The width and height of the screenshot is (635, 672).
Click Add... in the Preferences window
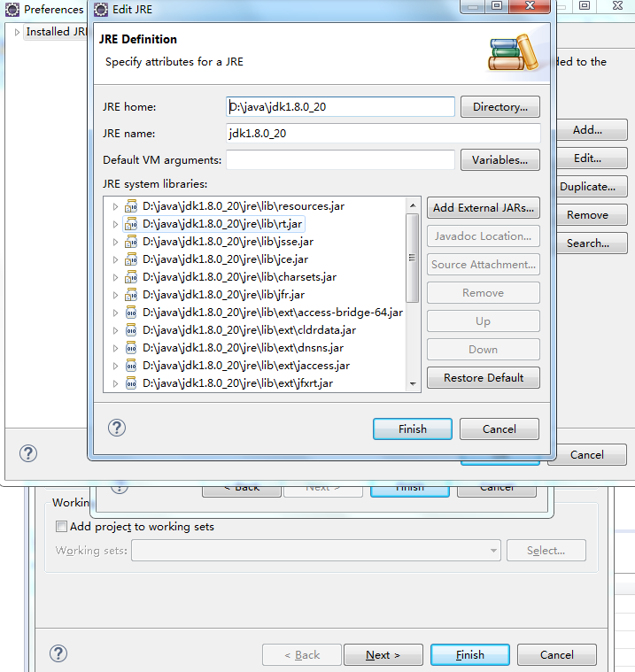(x=592, y=130)
